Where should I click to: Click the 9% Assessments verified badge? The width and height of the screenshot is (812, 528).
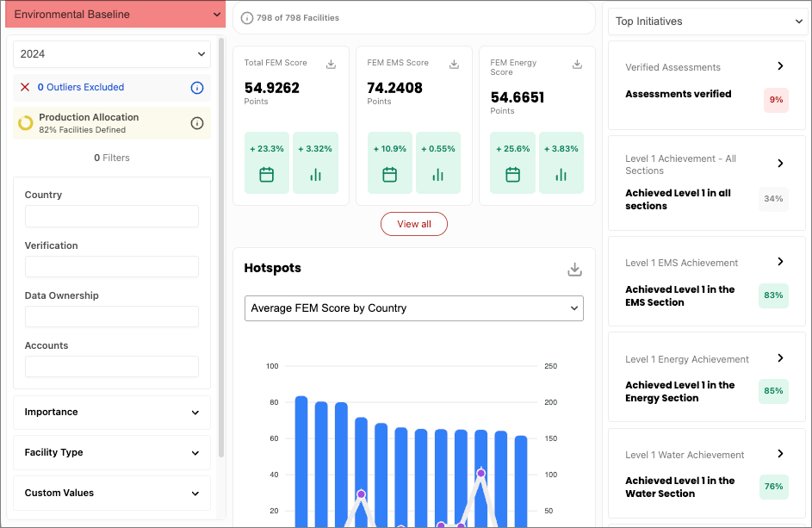pyautogui.click(x=776, y=100)
